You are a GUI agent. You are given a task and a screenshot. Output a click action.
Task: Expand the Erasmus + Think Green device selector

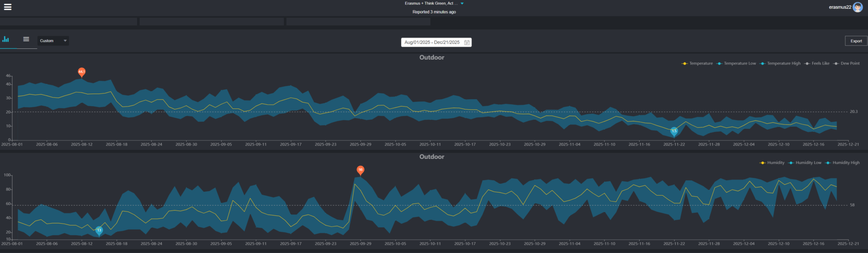(431, 3)
